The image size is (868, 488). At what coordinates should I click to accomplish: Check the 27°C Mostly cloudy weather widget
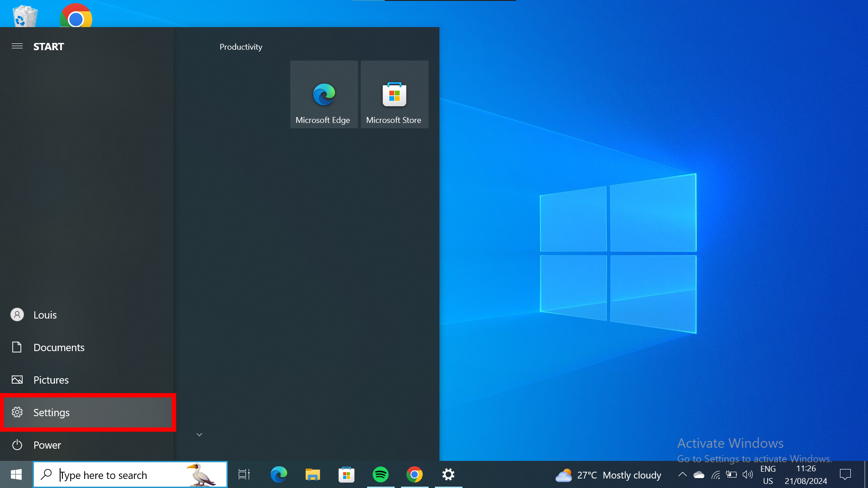608,474
